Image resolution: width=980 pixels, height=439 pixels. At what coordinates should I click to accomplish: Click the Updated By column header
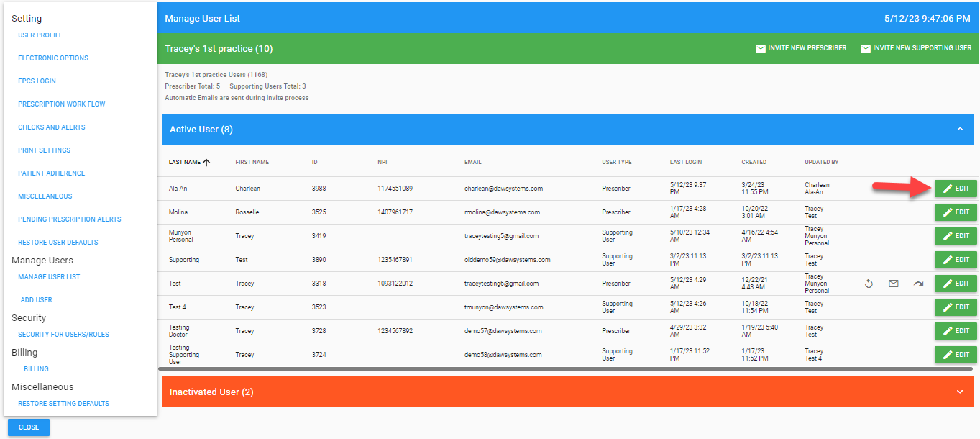point(822,163)
